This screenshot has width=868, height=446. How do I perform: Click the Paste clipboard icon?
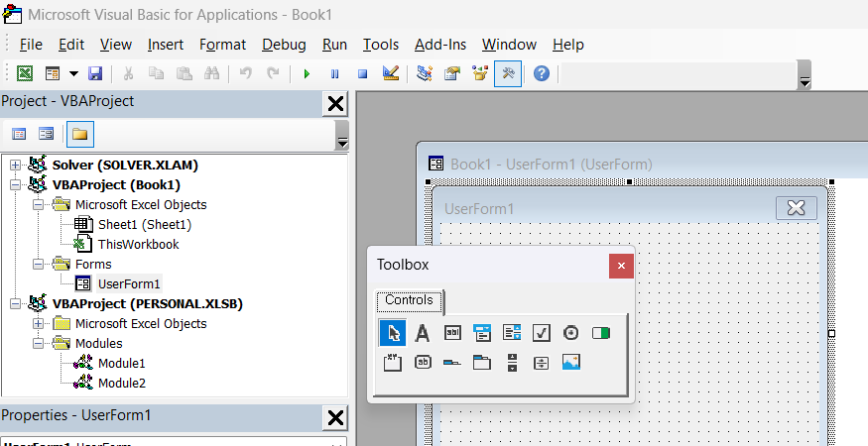(184, 73)
